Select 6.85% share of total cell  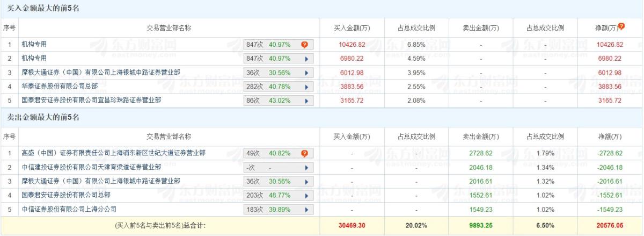click(x=416, y=44)
